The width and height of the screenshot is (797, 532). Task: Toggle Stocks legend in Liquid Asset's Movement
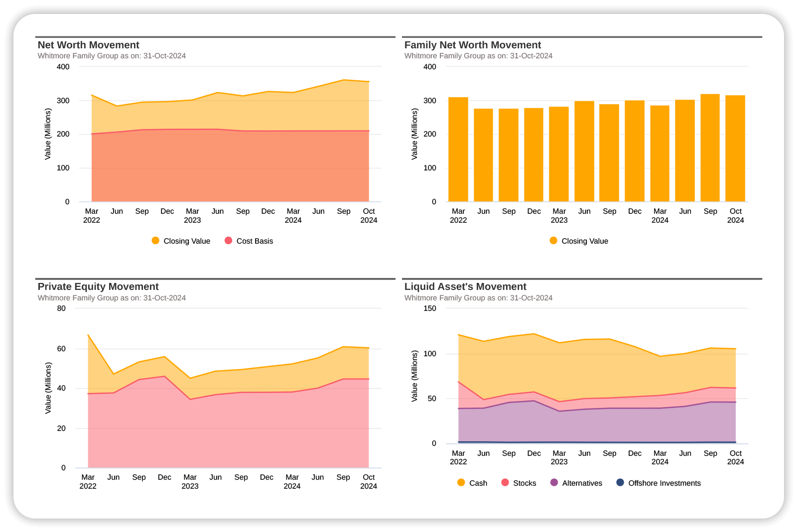[519, 483]
